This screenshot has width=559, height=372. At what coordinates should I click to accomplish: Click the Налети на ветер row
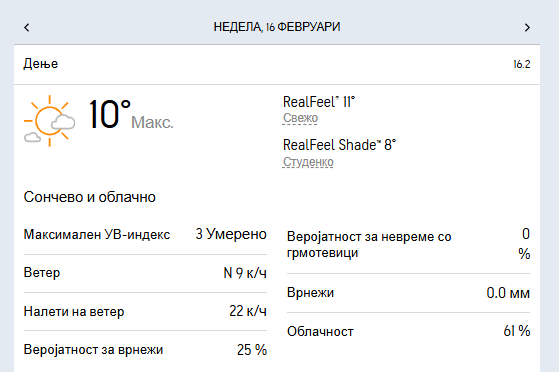click(x=145, y=311)
